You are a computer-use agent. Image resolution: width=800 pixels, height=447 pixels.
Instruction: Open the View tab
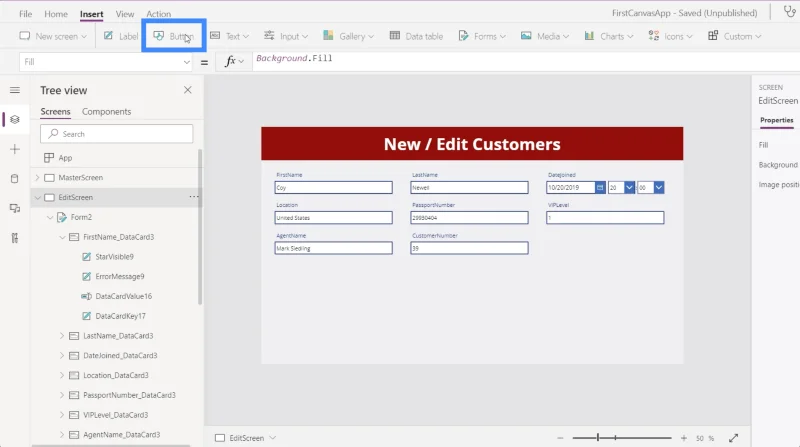(124, 14)
